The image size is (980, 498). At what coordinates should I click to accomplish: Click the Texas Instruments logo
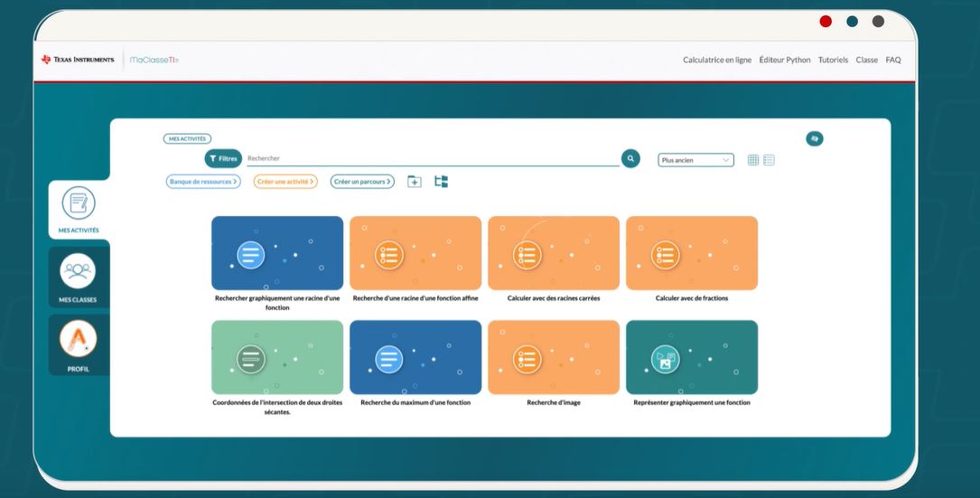click(78, 60)
